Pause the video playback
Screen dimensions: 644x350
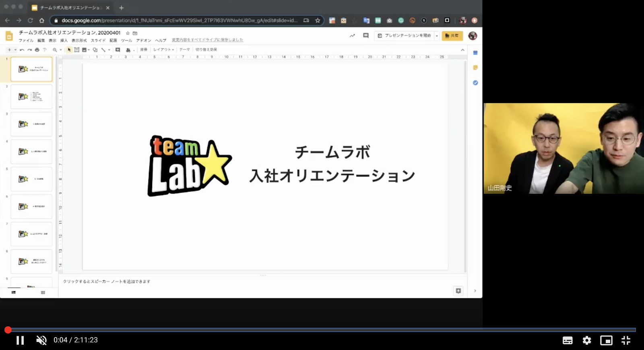(20, 340)
